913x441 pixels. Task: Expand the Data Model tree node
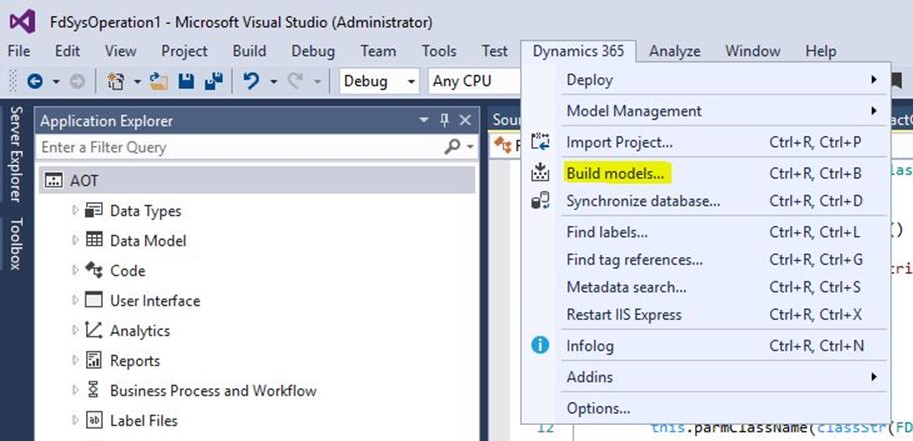(x=75, y=240)
